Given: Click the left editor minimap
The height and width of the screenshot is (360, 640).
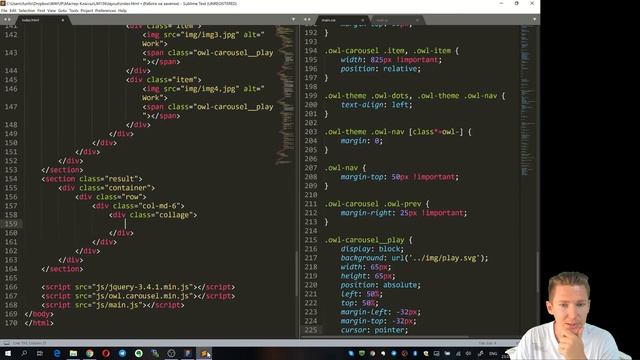Looking at the screenshot, I should pyautogui.click(x=285, y=95).
